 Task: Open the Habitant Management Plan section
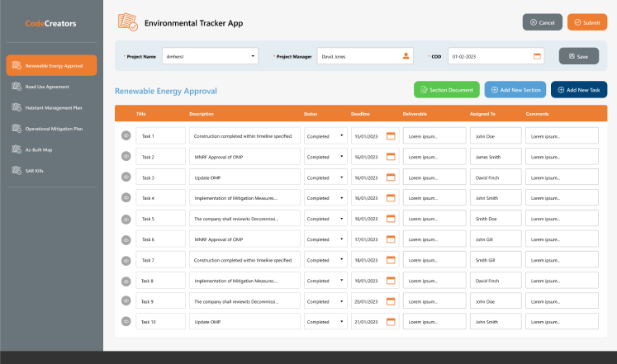[x=53, y=107]
